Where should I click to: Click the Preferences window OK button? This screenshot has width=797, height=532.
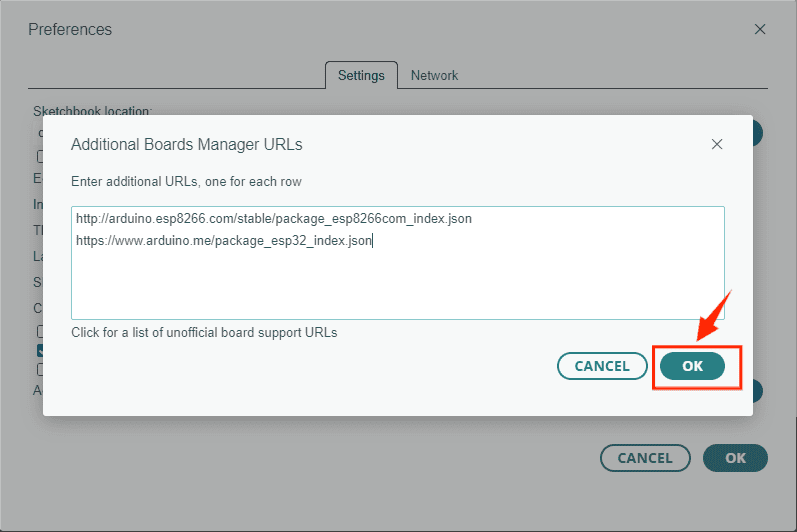735,458
